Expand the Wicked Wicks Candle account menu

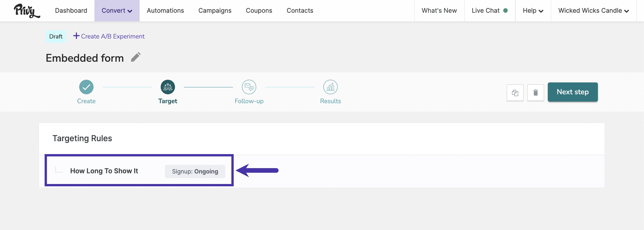(593, 11)
